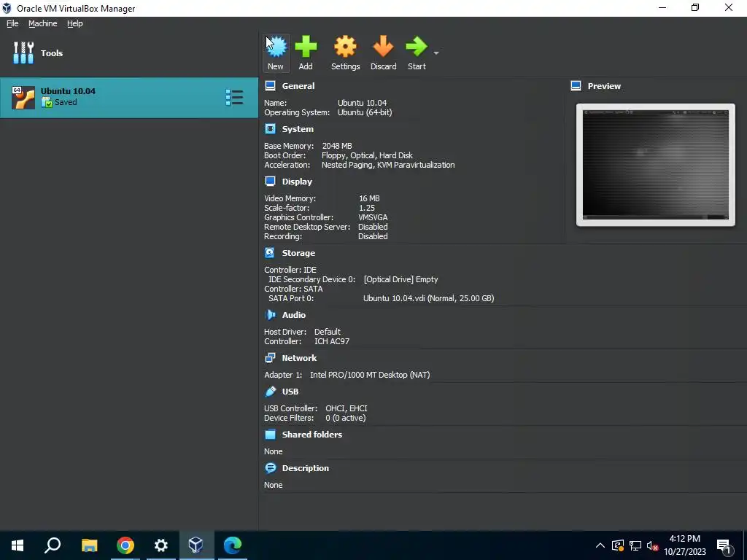Image resolution: width=747 pixels, height=560 pixels.
Task: Open the Audio settings heading link
Action: point(294,315)
